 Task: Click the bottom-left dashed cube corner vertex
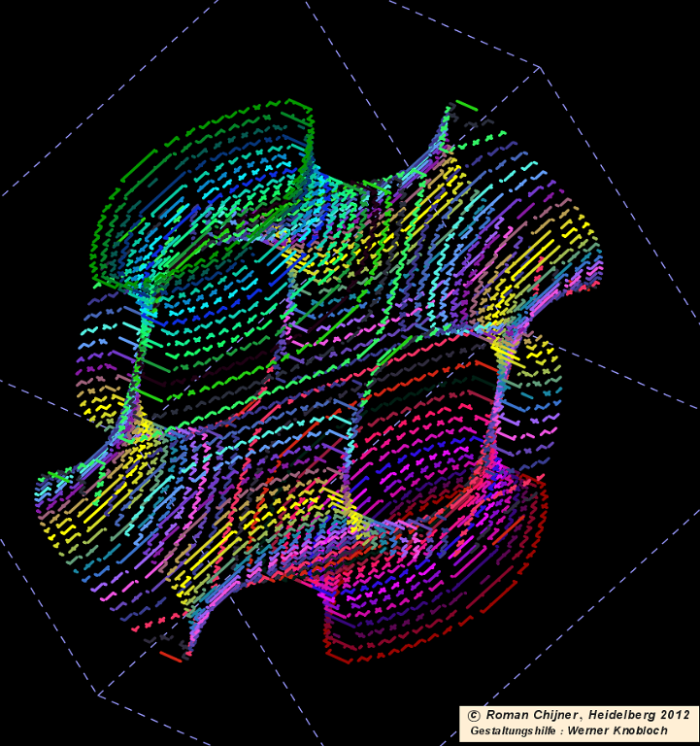(x=98, y=694)
